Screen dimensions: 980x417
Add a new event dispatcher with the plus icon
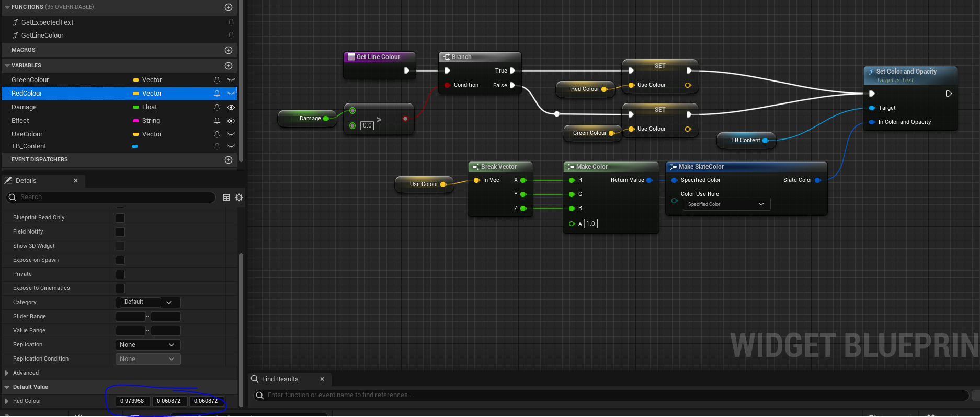(x=229, y=160)
